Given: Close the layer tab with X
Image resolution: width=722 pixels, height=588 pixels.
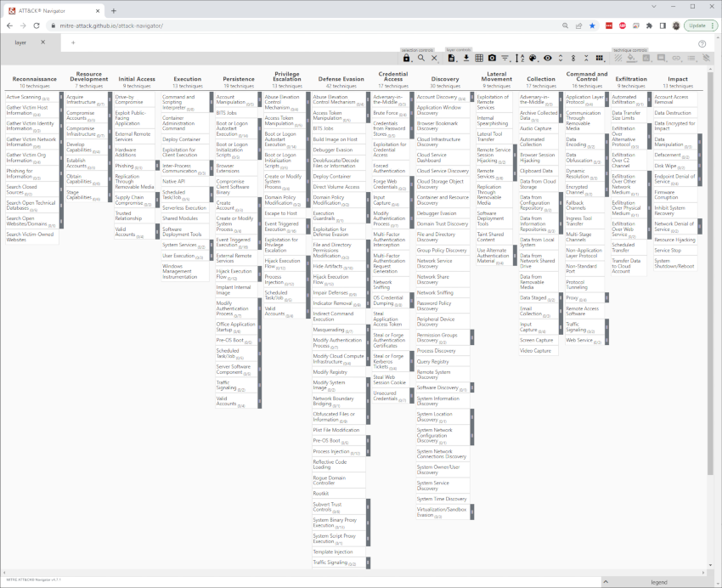Looking at the screenshot, I should click(x=42, y=42).
